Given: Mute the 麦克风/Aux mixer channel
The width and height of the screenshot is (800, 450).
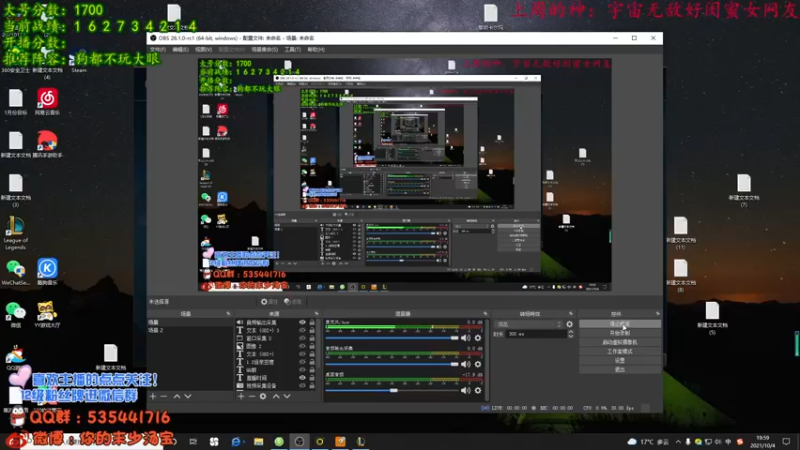Looking at the screenshot, I should [465, 338].
